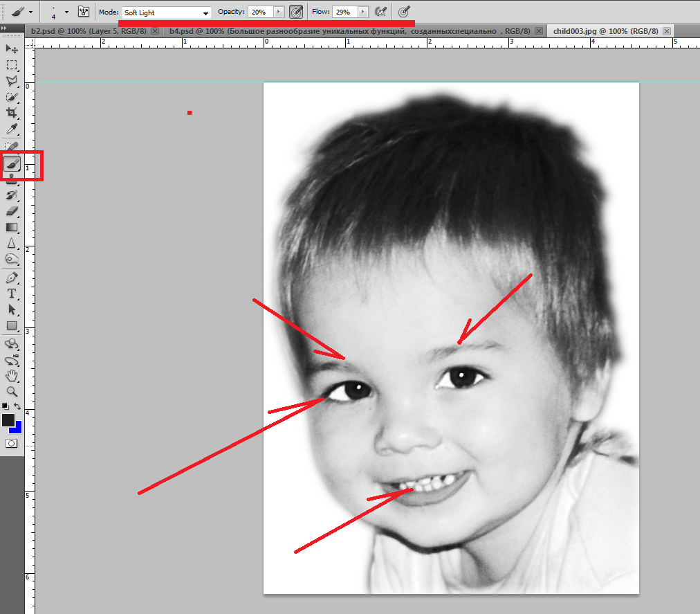Enable airbrush mode

[381, 12]
